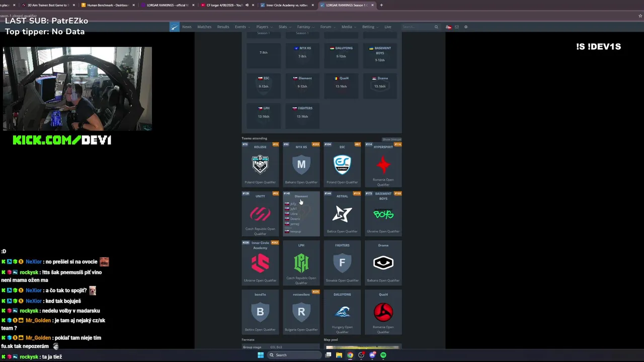This screenshot has width=644, height=362.
Task: Open the News menu item
Action: click(187, 27)
